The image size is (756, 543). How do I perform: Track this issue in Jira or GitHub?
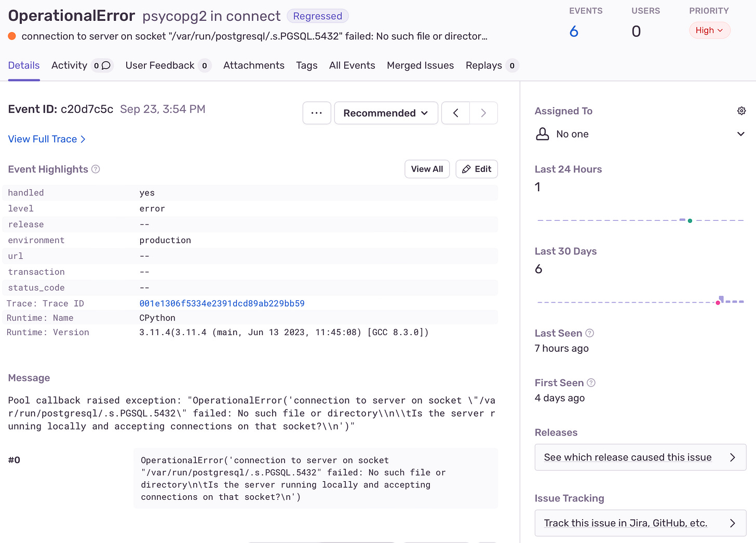pyautogui.click(x=640, y=523)
